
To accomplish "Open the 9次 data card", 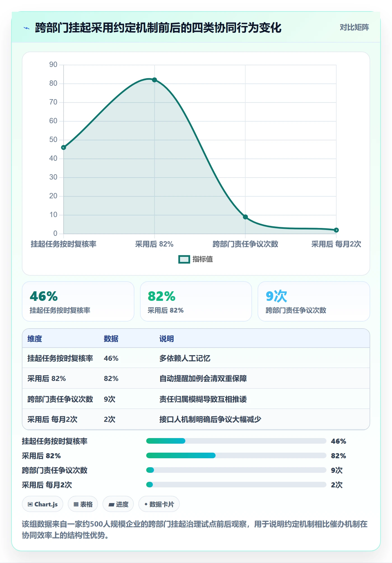I will [314, 301].
